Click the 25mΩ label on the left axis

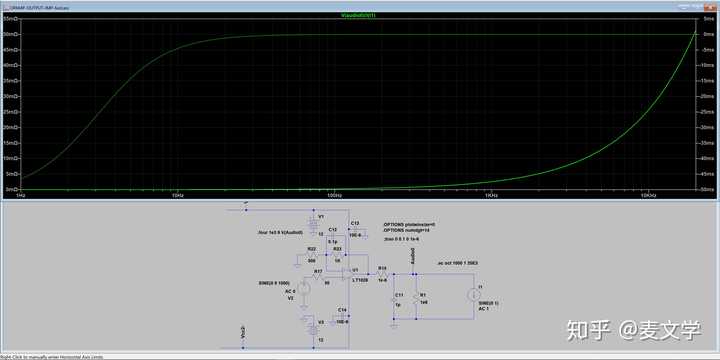10,112
